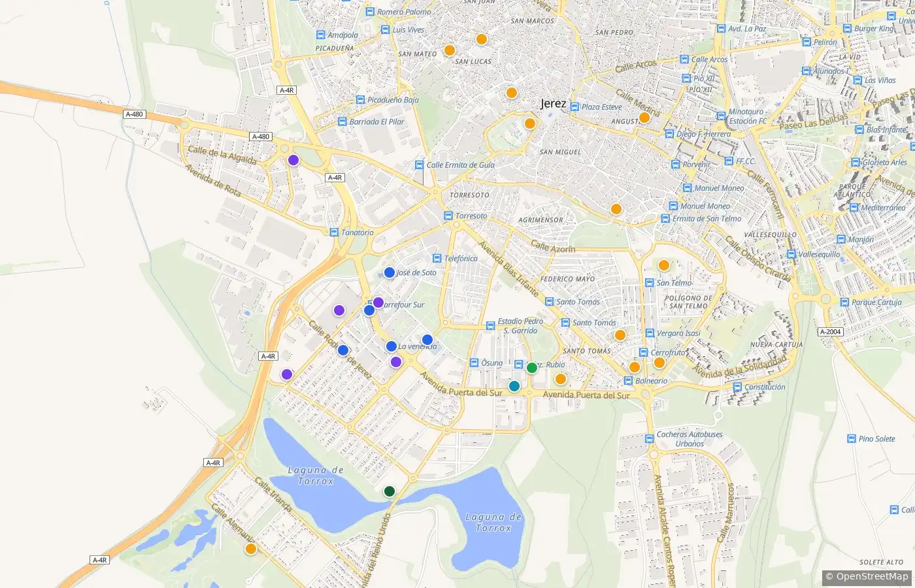The image size is (915, 588).
Task: Select the Manjón bus stop icon
Action: click(x=840, y=240)
